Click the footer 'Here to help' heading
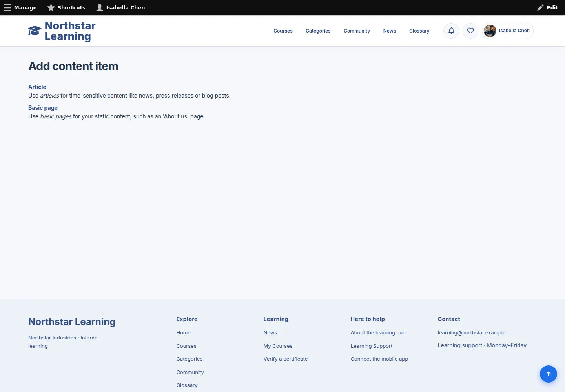This screenshot has width=565, height=392. (368, 319)
